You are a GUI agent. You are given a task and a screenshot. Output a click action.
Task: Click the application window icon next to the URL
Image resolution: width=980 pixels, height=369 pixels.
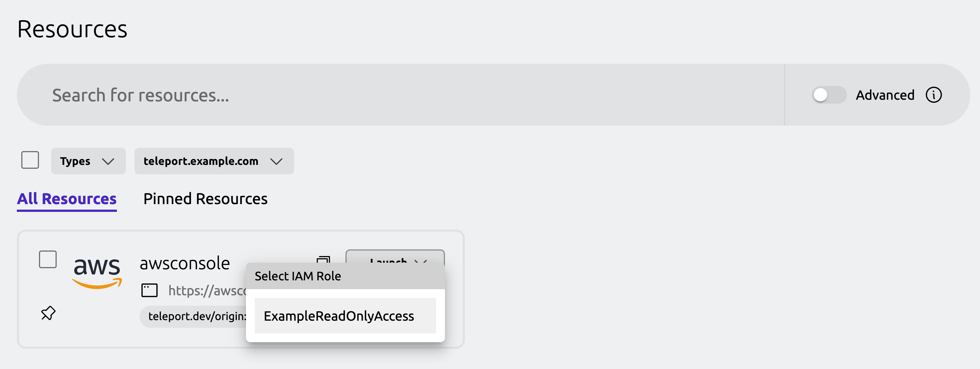coord(150,290)
